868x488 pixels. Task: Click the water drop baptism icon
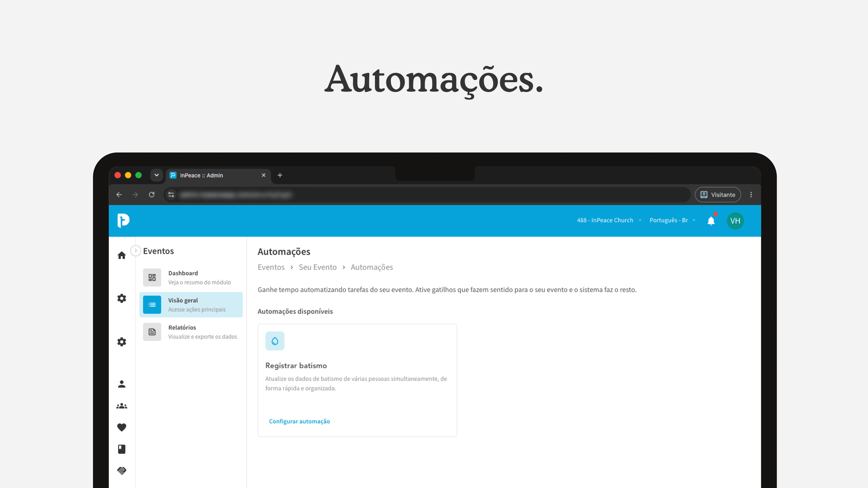pos(275,341)
